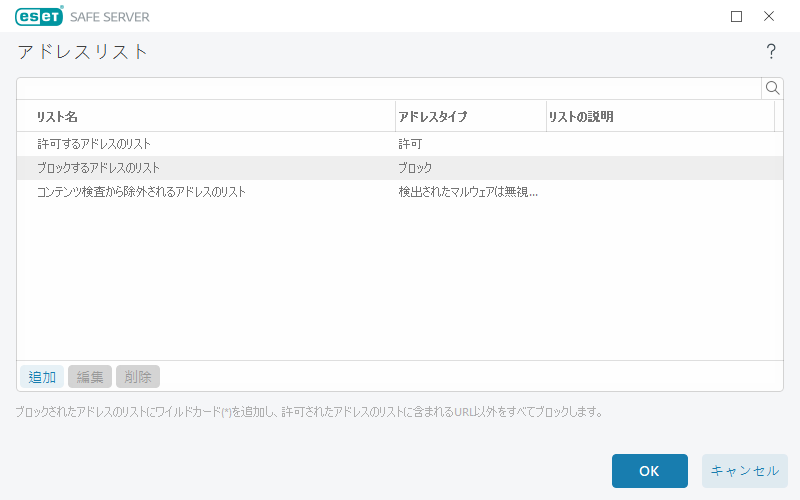Sort by リスト名 column header
Screen dimensions: 800x500
pyautogui.click(x=205, y=117)
